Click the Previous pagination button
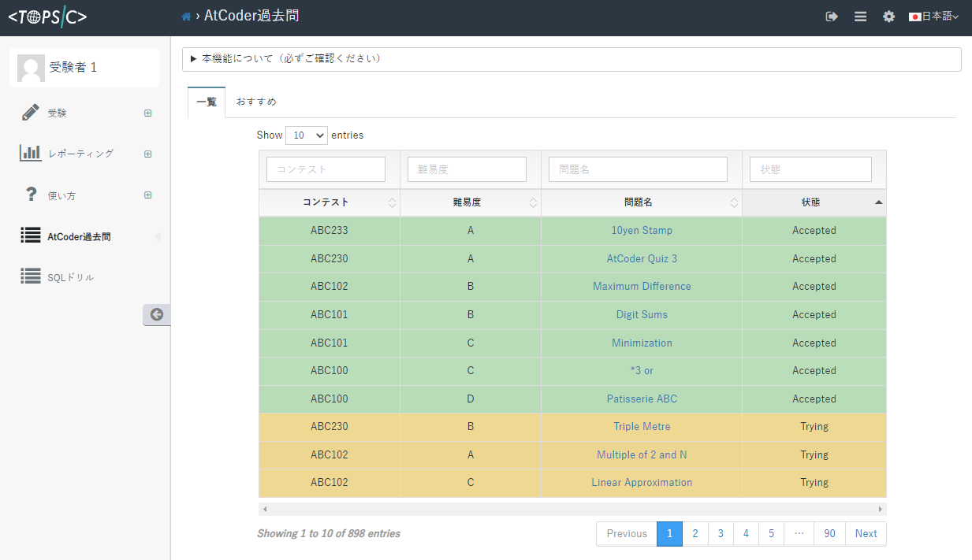 (x=627, y=533)
